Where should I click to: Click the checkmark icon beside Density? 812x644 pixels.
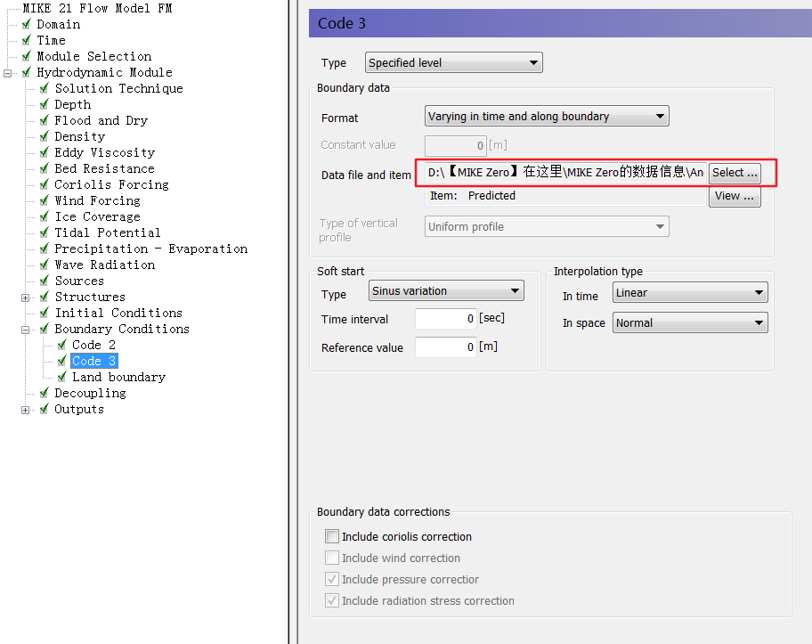pos(45,136)
